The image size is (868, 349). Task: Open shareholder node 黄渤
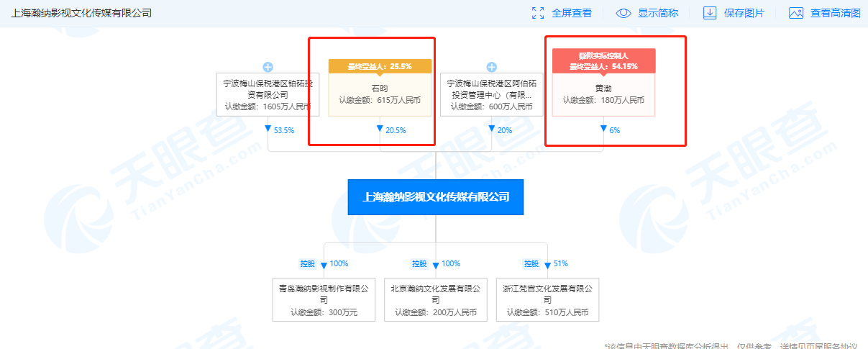click(603, 94)
